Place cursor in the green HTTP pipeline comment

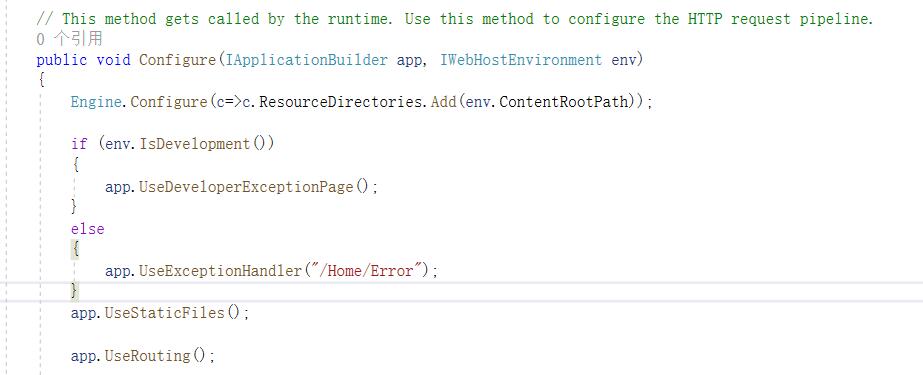[454, 19]
